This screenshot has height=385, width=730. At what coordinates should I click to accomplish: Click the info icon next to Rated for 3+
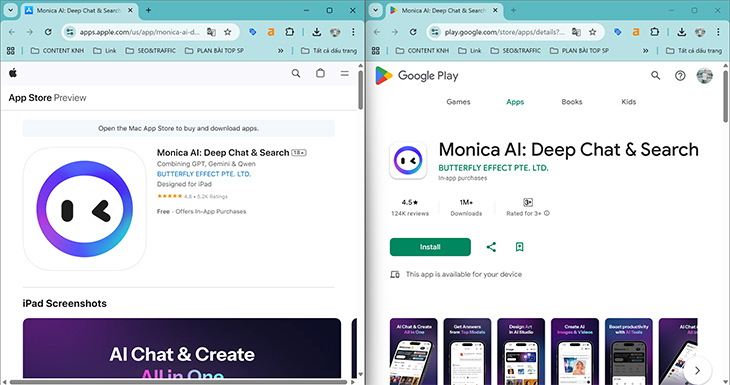point(547,213)
